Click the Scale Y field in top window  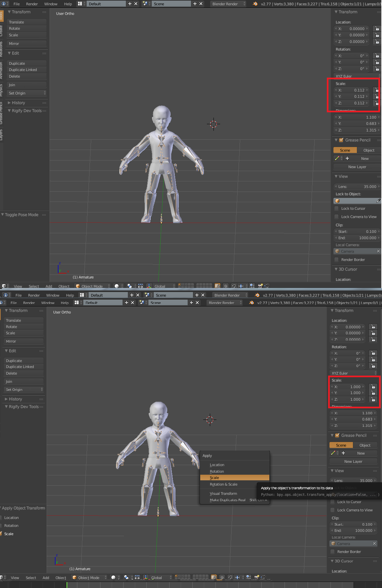(352, 96)
